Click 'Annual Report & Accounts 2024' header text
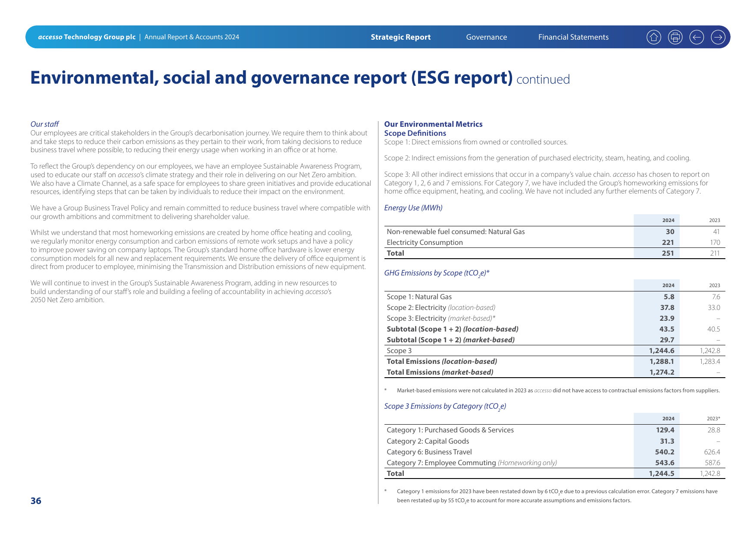Screen dimensions: 756x535 (x=192, y=37)
